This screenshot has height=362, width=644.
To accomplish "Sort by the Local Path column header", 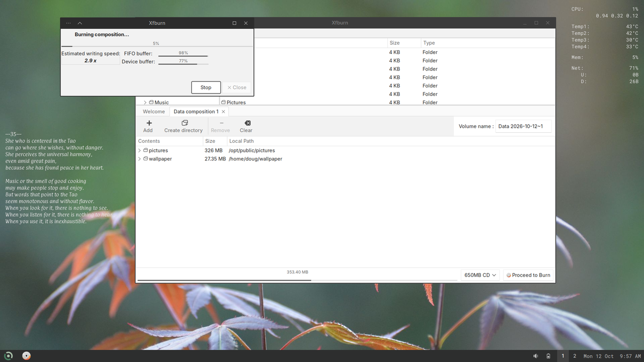I will coord(390,141).
